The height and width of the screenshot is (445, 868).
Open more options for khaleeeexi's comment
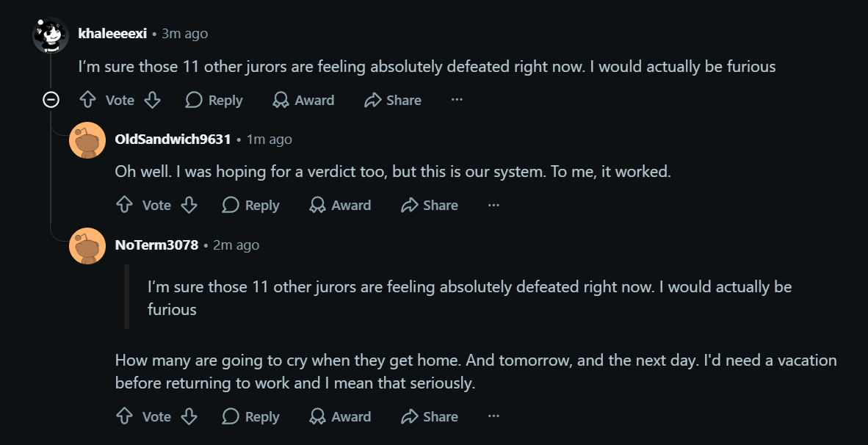pyautogui.click(x=457, y=100)
